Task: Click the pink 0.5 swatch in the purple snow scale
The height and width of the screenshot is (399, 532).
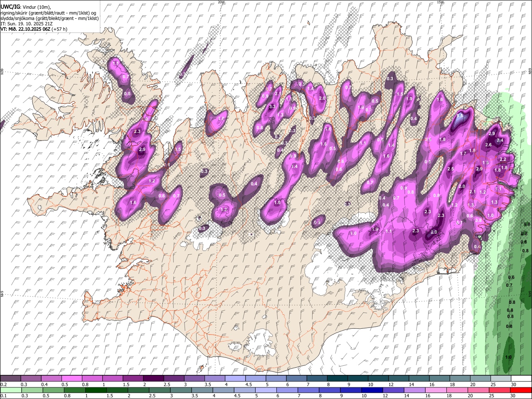Action: click(72, 378)
